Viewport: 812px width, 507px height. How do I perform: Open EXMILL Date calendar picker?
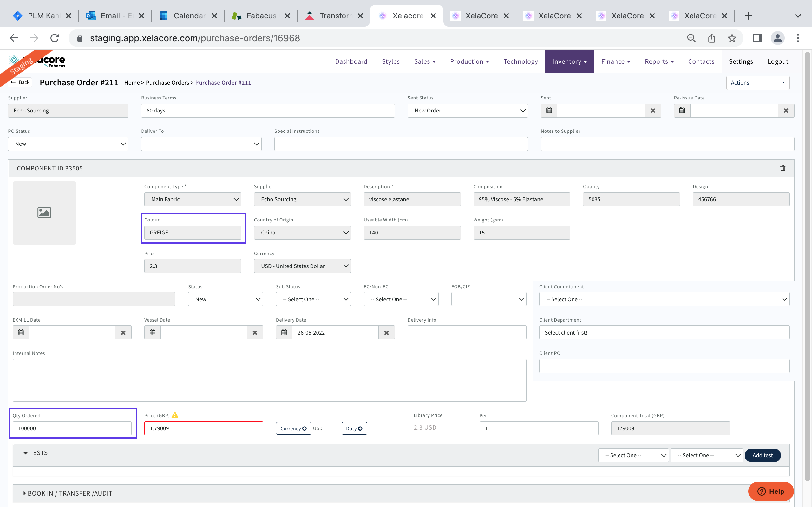point(21,333)
